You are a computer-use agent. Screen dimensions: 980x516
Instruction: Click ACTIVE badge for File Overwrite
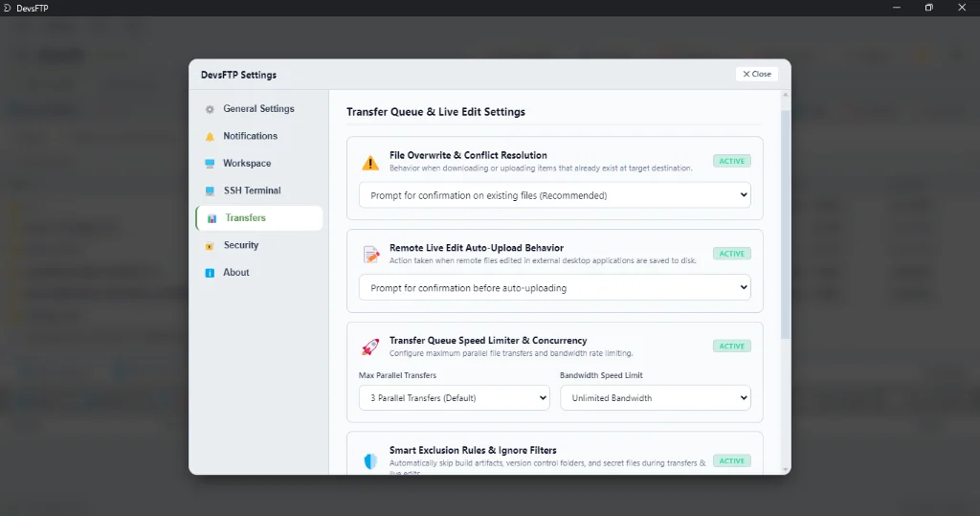tap(732, 161)
